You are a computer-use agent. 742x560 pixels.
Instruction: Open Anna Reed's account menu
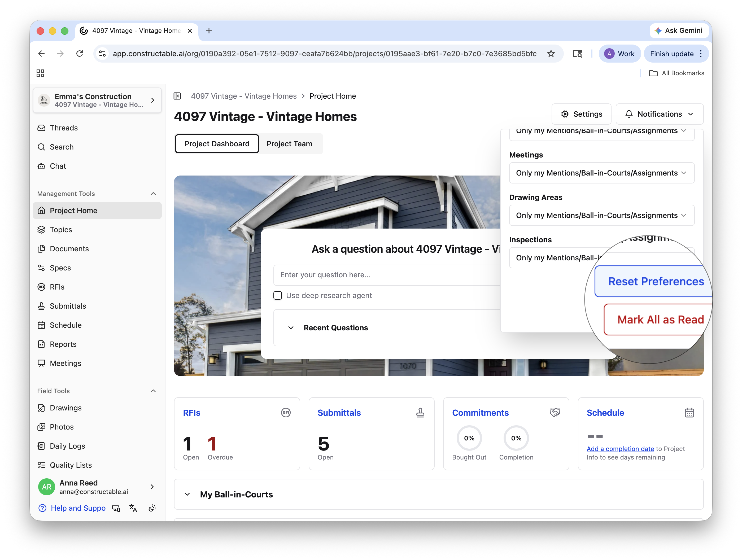(x=97, y=487)
